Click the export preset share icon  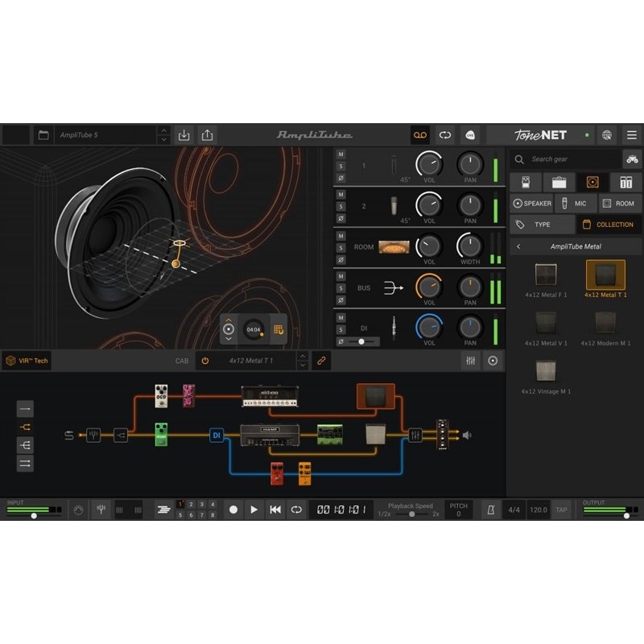click(x=208, y=134)
